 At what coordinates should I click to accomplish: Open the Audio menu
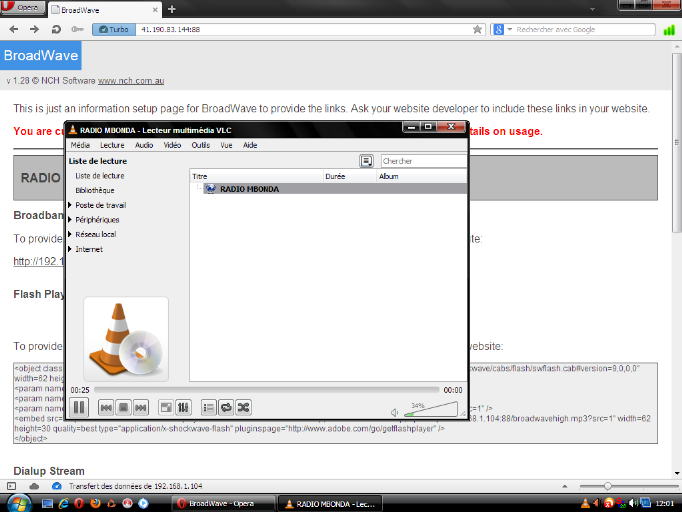[144, 145]
